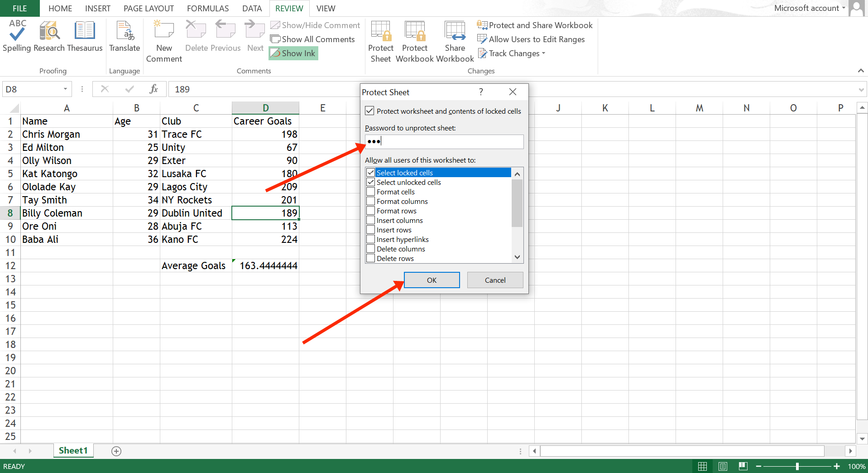
Task: Add a new sheet with plus icon
Action: 116,451
